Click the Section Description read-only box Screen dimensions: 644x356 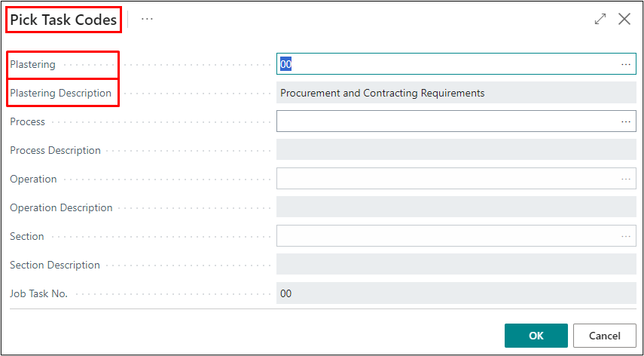[456, 265]
